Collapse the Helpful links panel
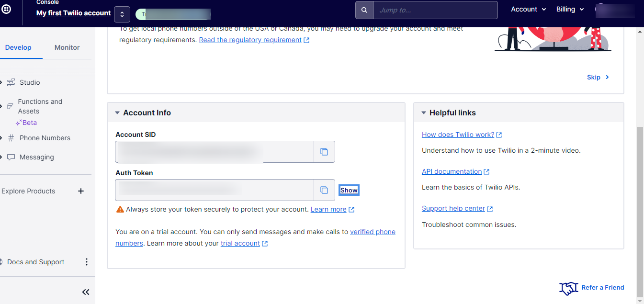 coord(424,113)
